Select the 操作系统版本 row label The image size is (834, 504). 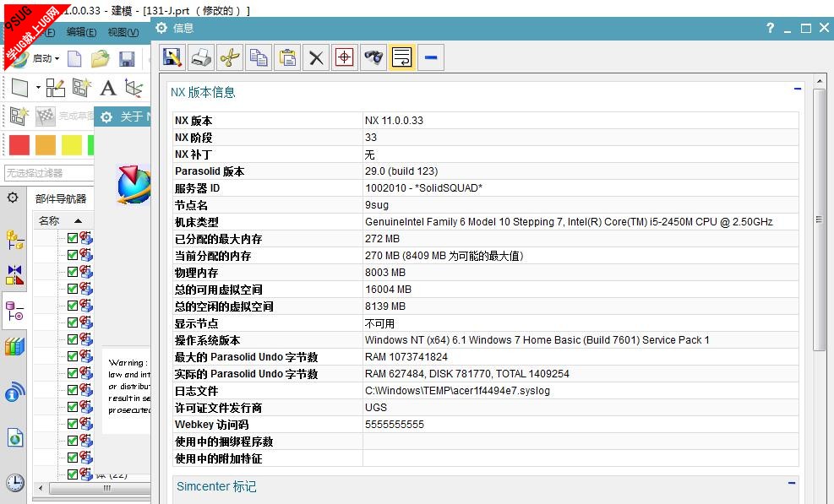point(207,340)
